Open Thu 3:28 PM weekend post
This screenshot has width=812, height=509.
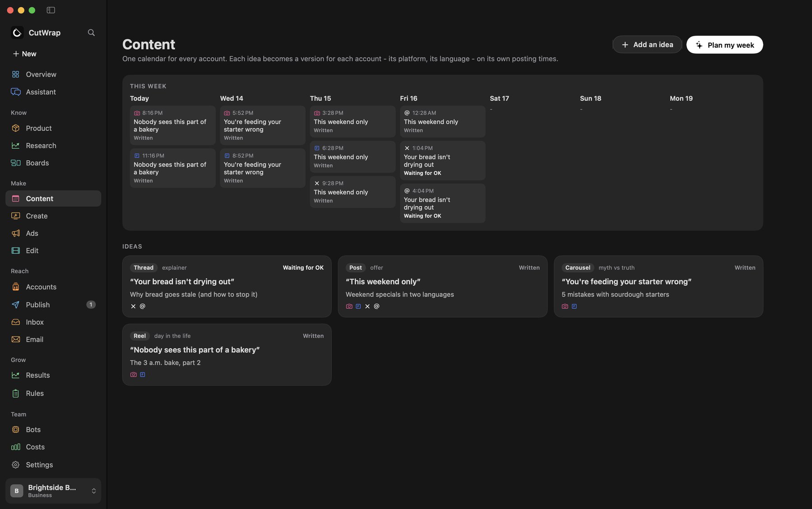pos(353,121)
